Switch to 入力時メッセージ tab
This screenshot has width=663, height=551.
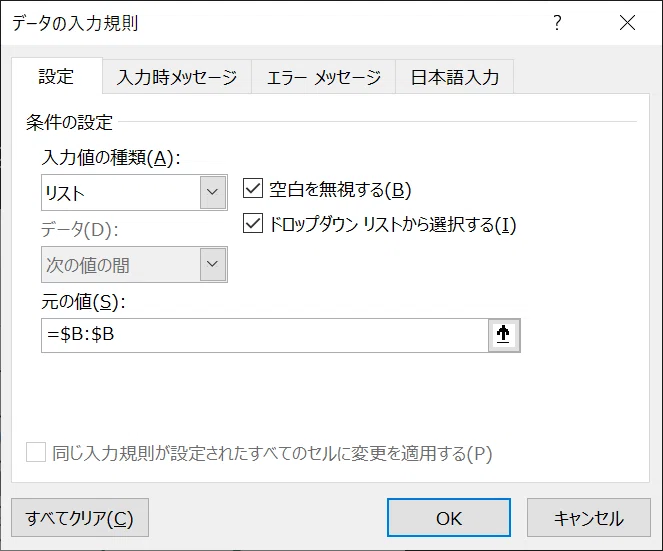click(x=177, y=77)
